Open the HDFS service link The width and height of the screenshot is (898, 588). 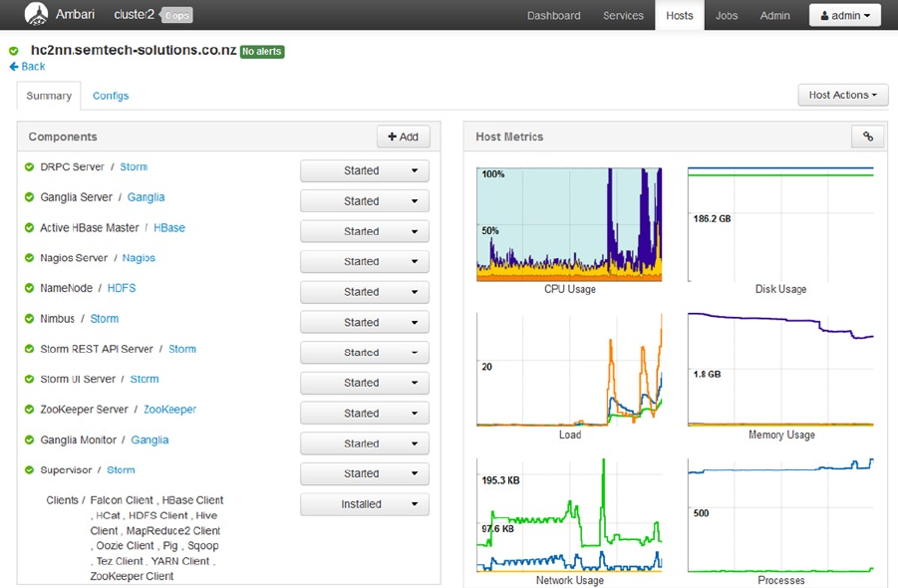click(x=122, y=288)
